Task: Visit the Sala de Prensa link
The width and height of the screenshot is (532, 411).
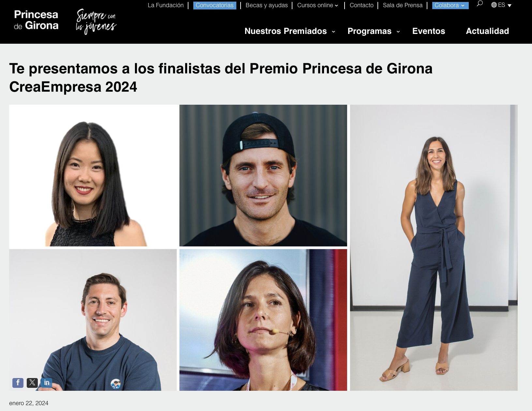Action: coord(403,5)
